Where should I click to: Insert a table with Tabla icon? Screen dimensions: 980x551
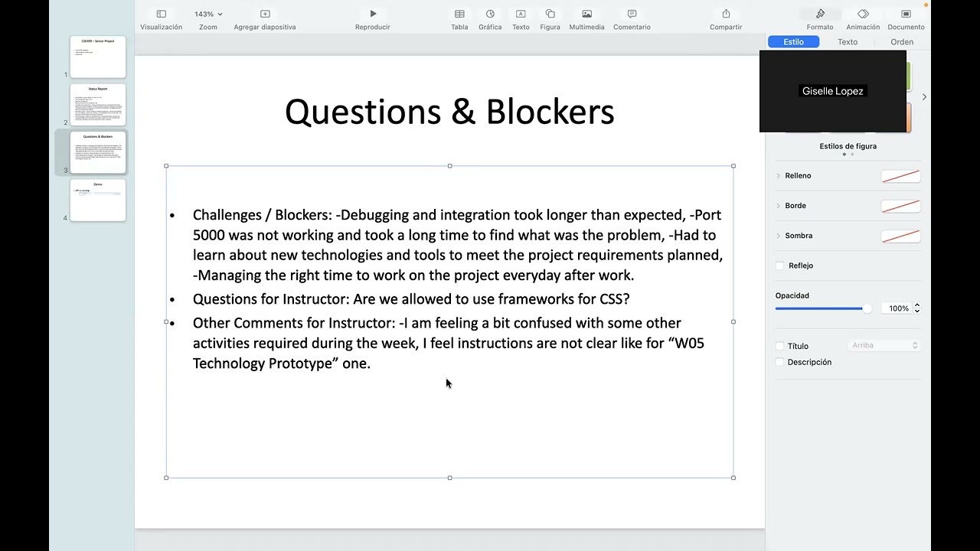(x=459, y=14)
